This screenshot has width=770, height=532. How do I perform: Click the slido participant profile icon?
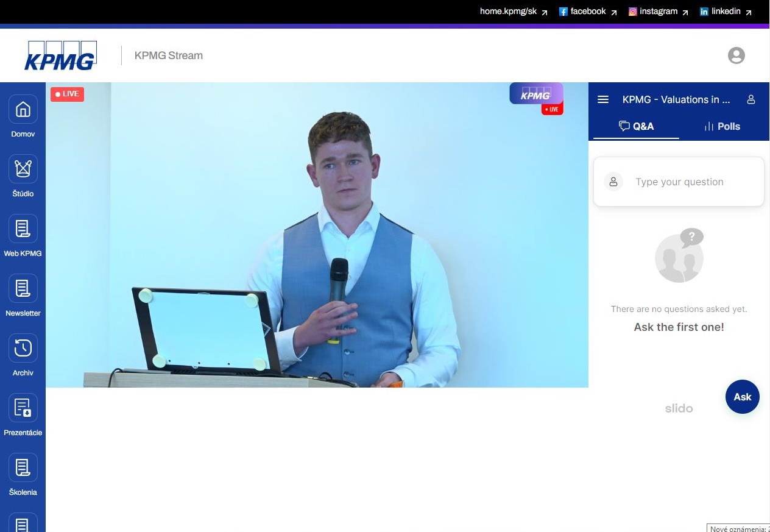point(751,99)
